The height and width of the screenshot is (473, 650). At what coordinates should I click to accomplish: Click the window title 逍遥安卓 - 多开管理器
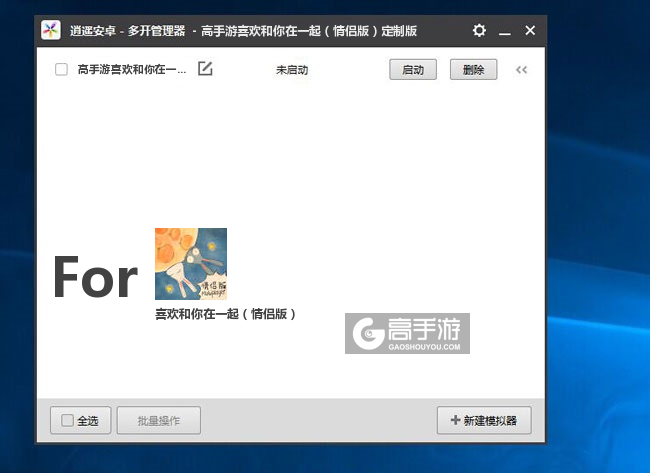[x=127, y=31]
